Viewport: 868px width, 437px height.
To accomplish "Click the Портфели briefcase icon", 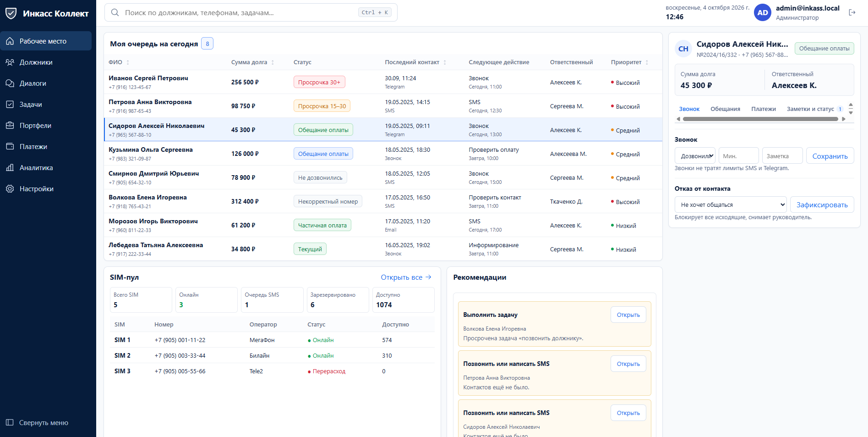I will click(10, 125).
